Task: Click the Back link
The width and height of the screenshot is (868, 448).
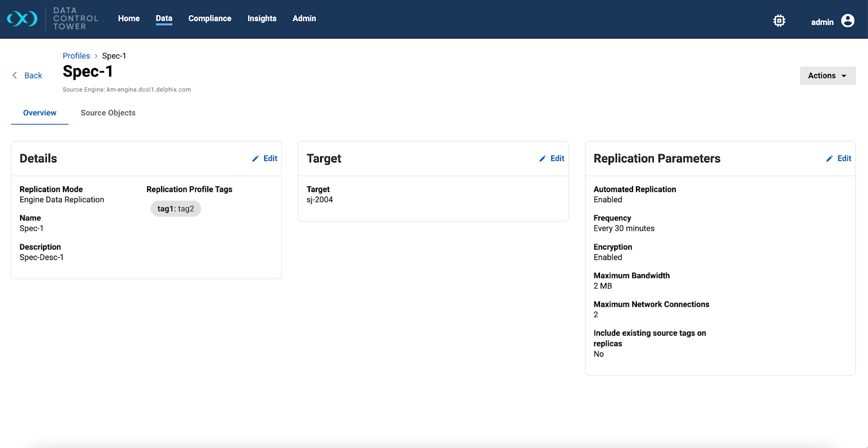Action: [33, 75]
